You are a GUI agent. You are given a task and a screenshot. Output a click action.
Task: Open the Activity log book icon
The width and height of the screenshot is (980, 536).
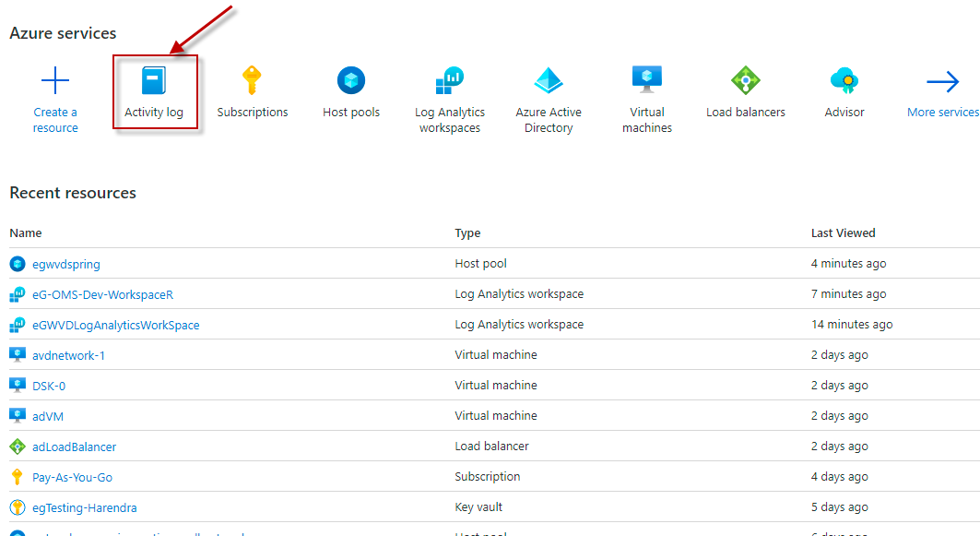point(154,80)
